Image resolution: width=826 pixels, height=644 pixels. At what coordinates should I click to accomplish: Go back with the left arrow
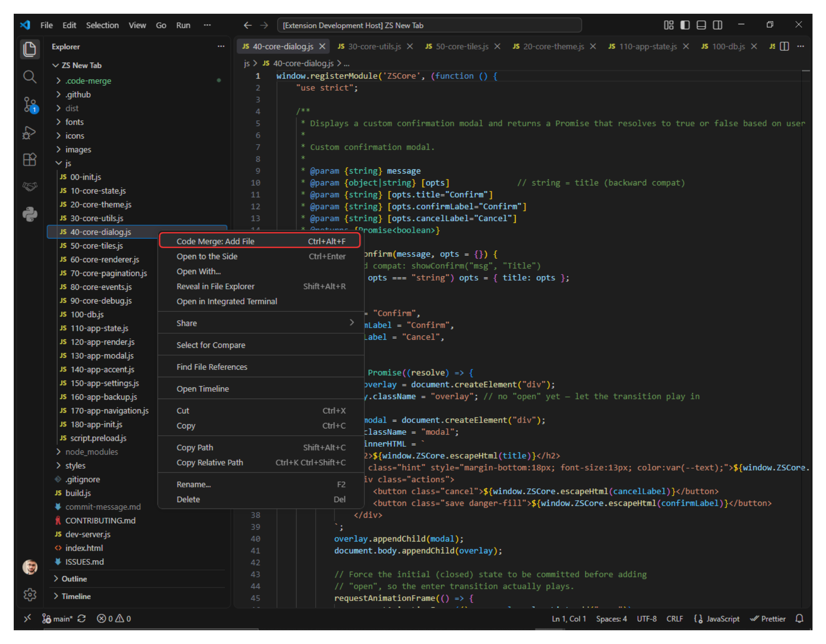tap(248, 25)
